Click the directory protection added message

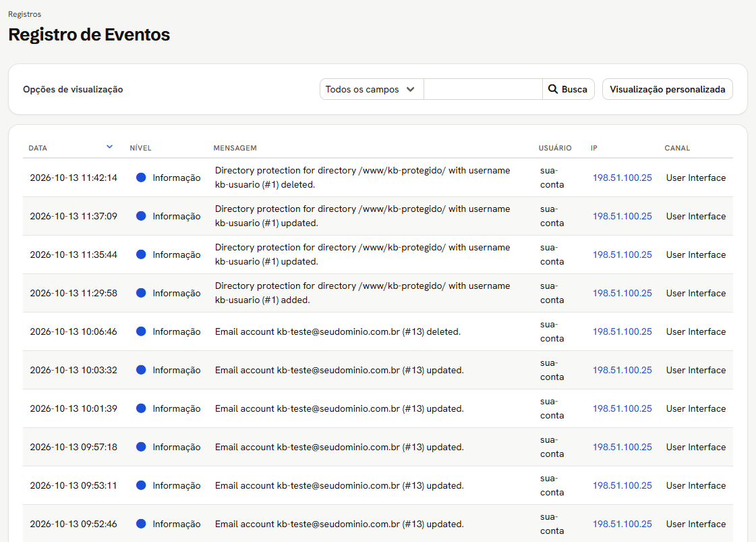pyautogui.click(x=362, y=293)
